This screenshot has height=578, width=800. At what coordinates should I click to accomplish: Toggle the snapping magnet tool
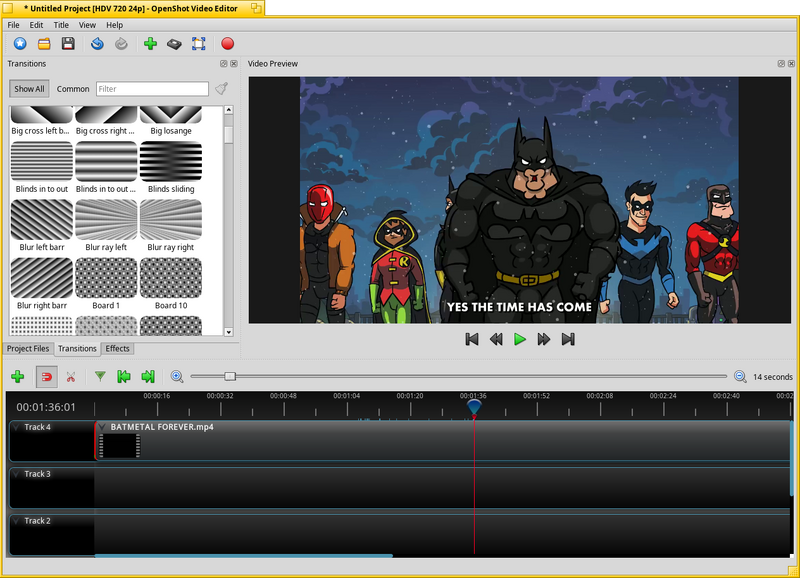46,377
